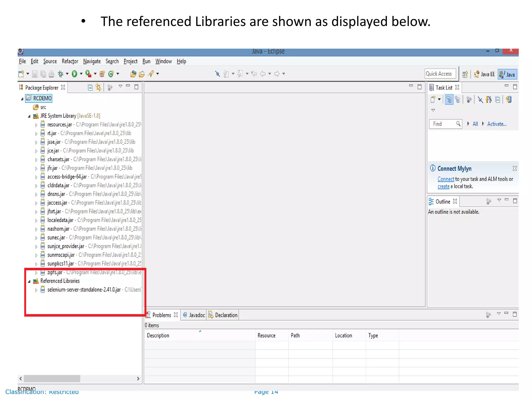Click the New file toolbar icon
This screenshot has width=532, height=399.
point(21,74)
